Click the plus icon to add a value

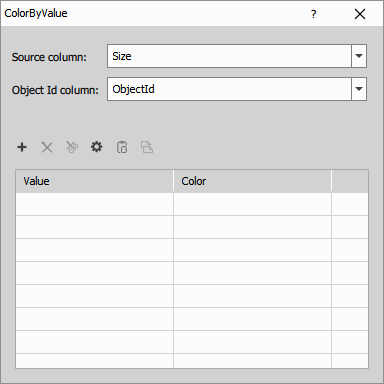(22, 147)
